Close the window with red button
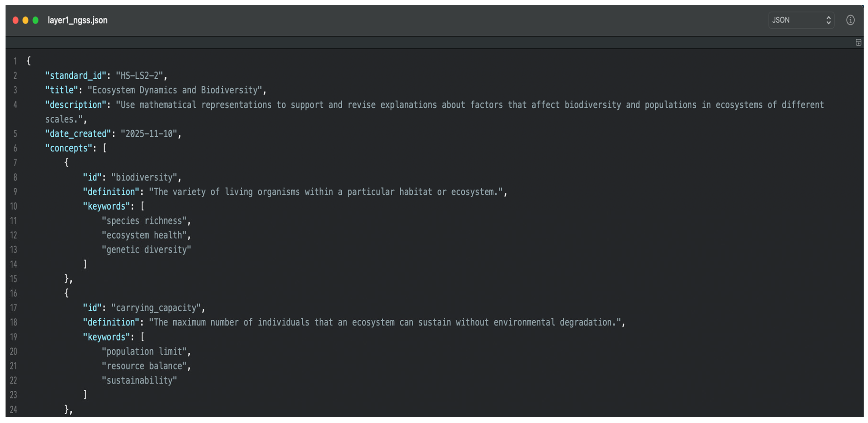Screen dimensions: 868x423 (x=15, y=21)
